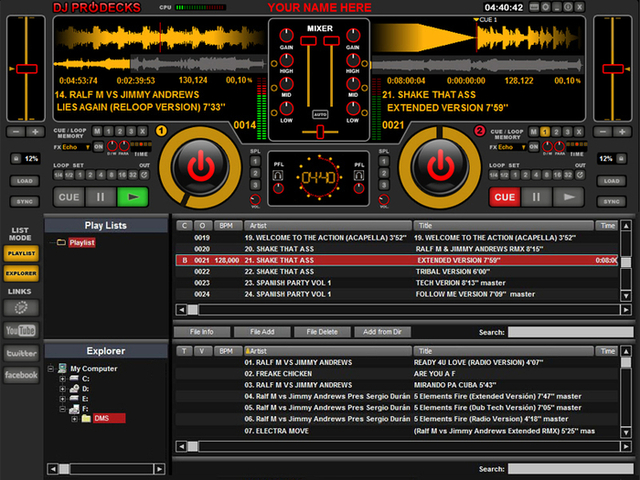This screenshot has width=640, height=480.
Task: Click deck 1 red power platter
Action: pos(200,167)
